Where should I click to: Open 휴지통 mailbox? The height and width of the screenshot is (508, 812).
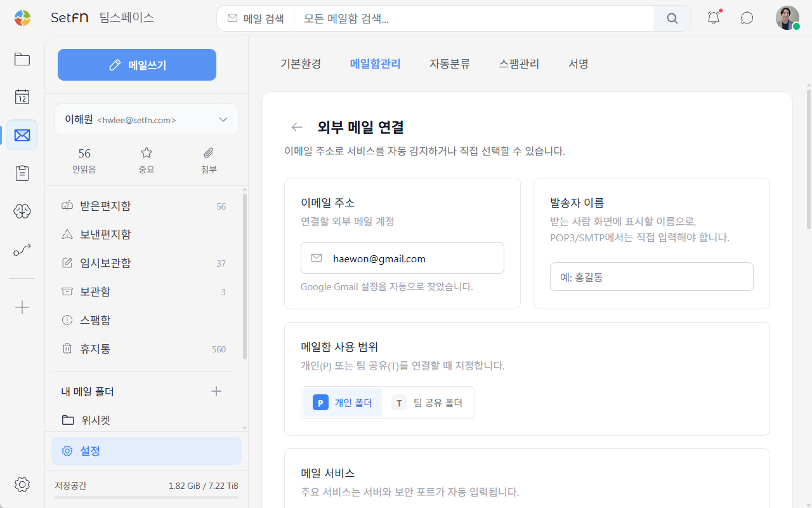pyautogui.click(x=143, y=349)
